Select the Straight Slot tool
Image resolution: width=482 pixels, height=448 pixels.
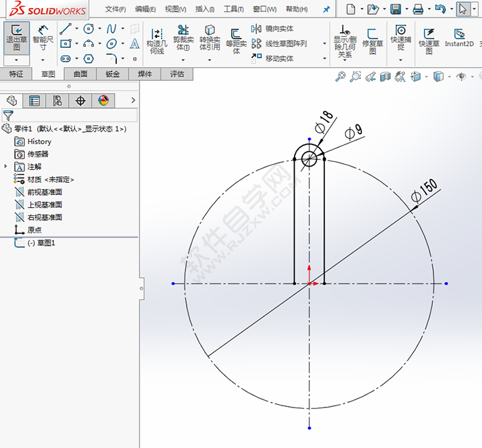(x=65, y=59)
